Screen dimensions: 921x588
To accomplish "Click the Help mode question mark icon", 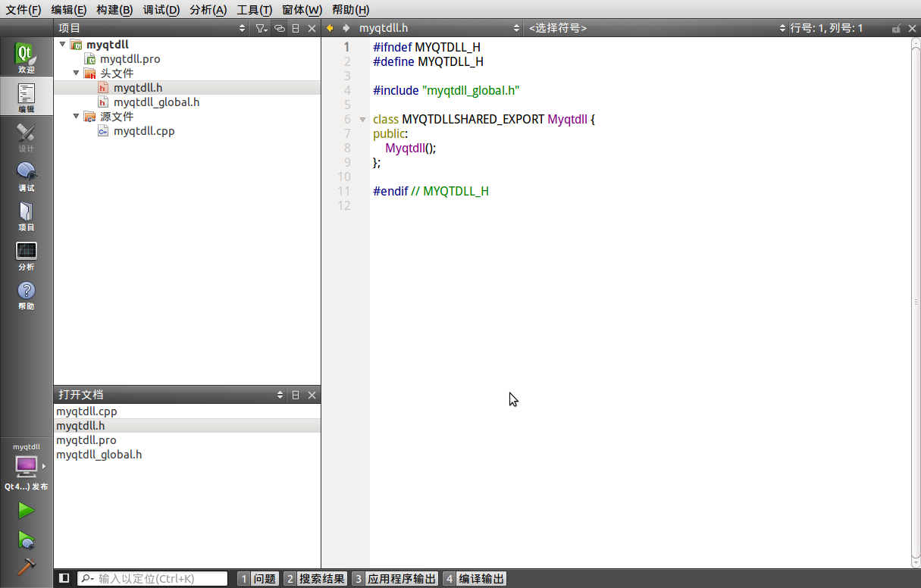I will point(26,295).
